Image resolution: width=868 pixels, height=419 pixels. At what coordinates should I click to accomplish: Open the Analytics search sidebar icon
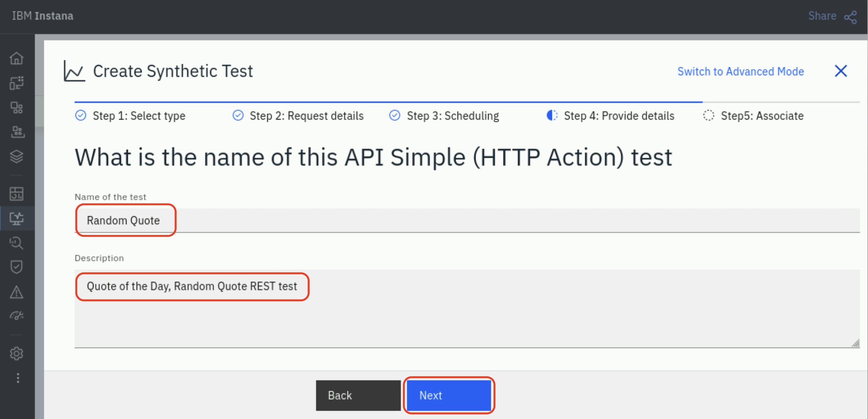[x=17, y=243]
